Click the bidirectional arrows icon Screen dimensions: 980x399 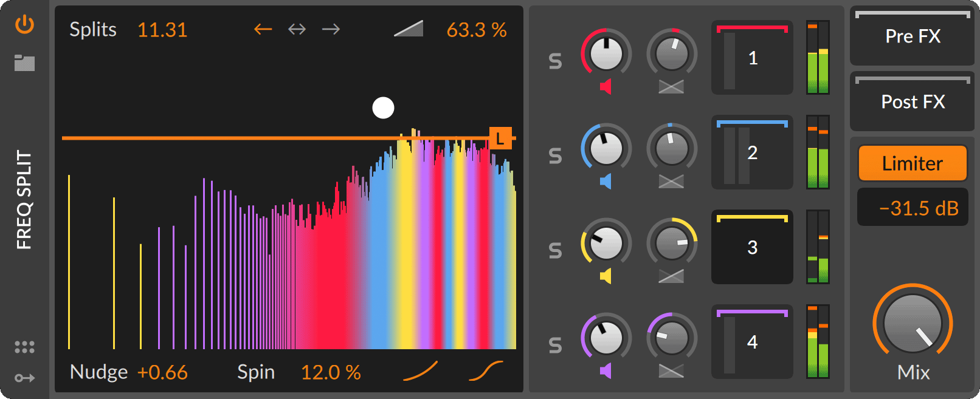click(297, 29)
